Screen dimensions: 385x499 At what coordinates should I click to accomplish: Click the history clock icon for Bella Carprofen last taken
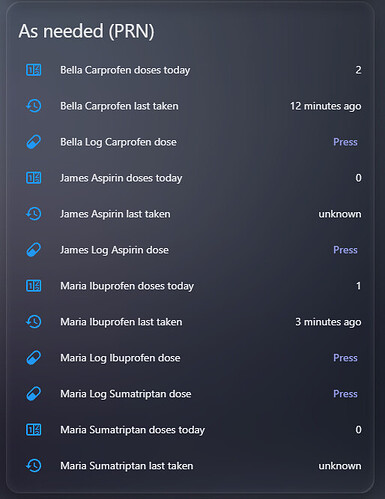coord(34,106)
